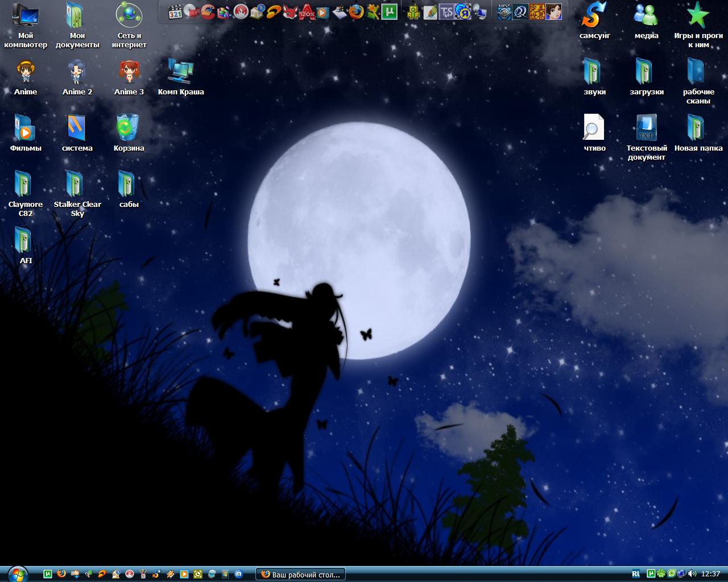
Task: Select the Anime 3 desktop shortcut
Action: [x=129, y=77]
